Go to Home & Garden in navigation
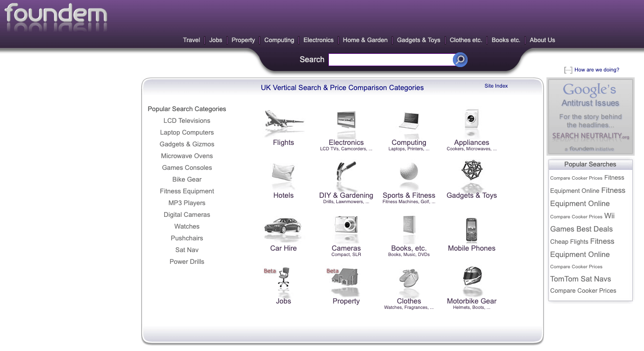This screenshot has height=351, width=644. tap(365, 40)
